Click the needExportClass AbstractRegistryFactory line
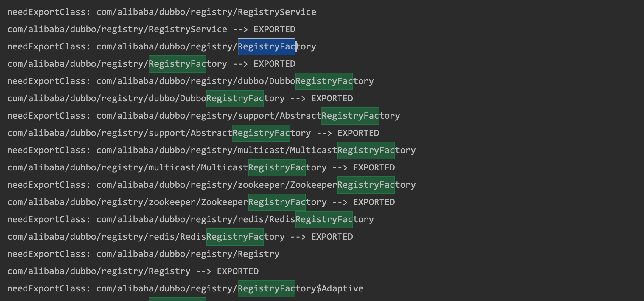Image resolution: width=644 pixels, height=301 pixels. pos(204,116)
